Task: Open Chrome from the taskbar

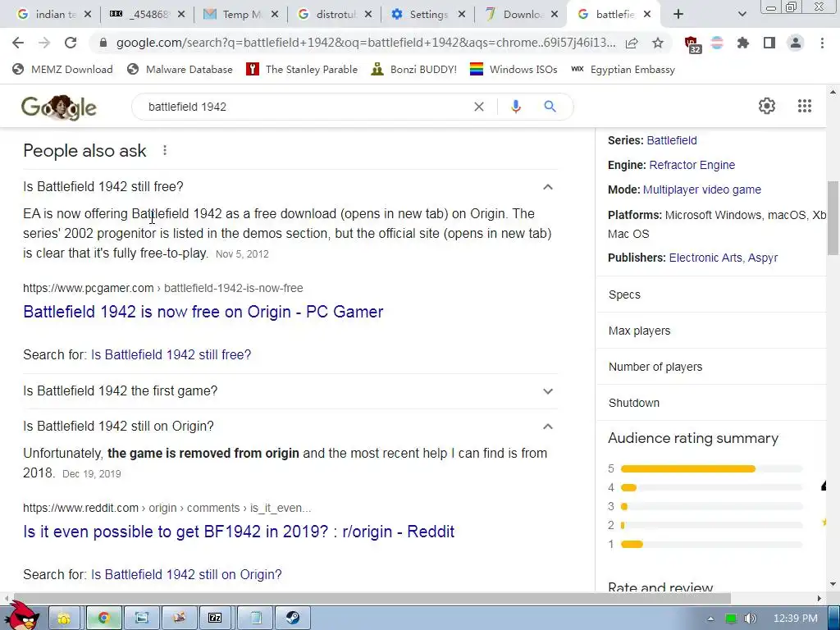Action: [103, 619]
